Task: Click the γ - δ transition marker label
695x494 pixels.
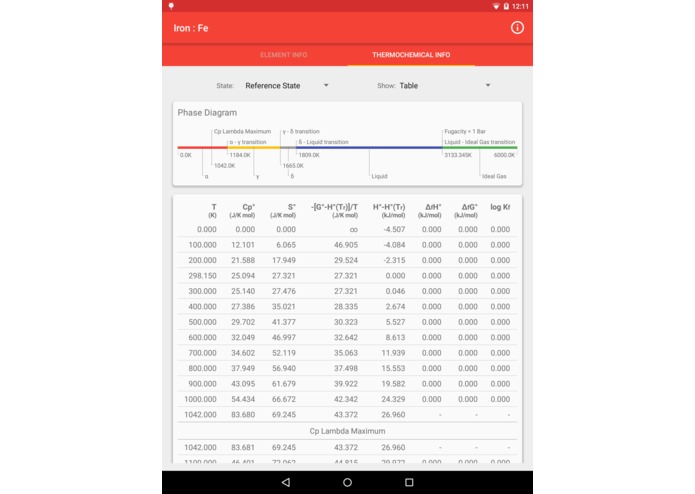Action: (x=301, y=132)
